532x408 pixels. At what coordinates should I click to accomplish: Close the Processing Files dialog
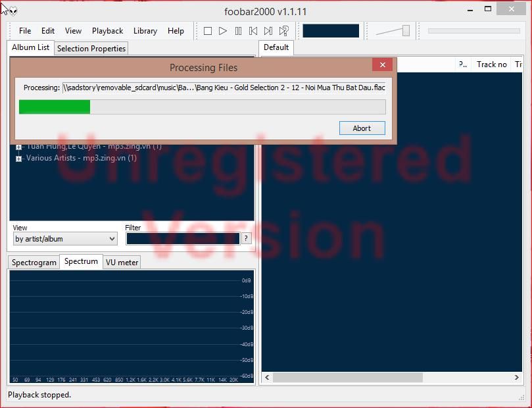(x=382, y=64)
